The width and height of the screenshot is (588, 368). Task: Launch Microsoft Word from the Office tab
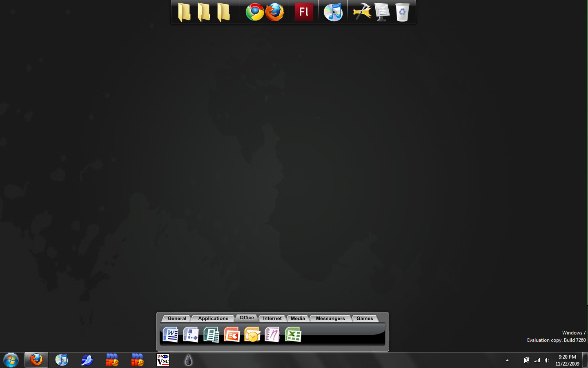[171, 334]
